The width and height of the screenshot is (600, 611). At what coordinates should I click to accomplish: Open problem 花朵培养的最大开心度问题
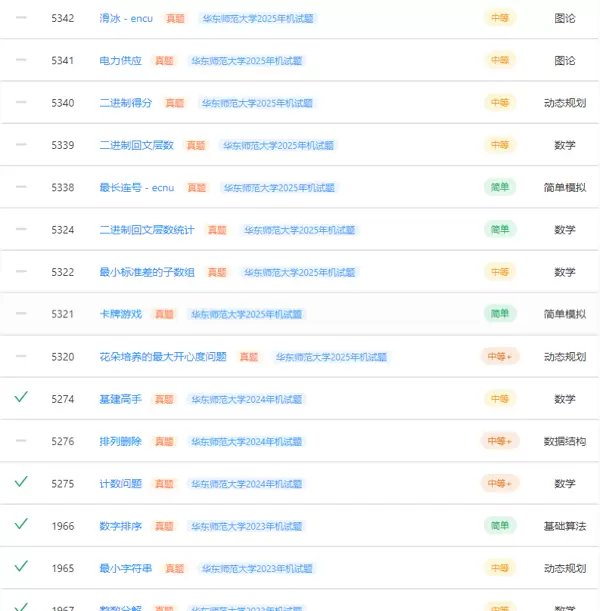[x=163, y=357]
